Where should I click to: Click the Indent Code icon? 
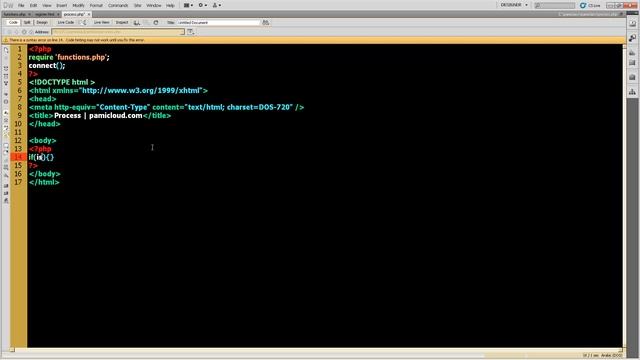coord(6,186)
